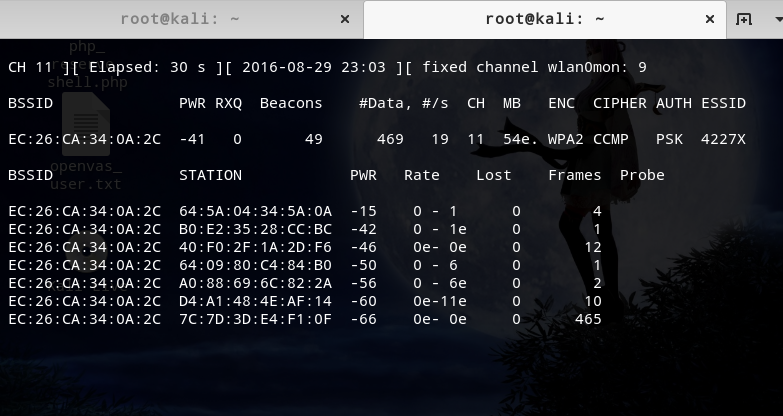Screen dimensions: 783x416
Task: Click the Lost column header
Action: 493,175
